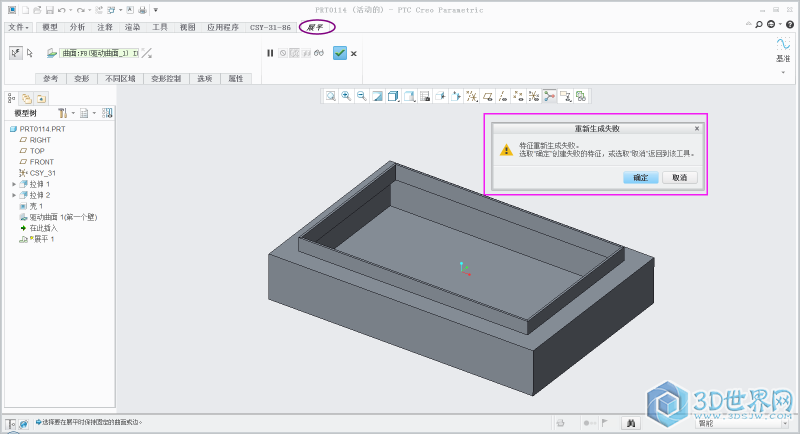Switch to the 工具 ribbon tab
Image resolution: width=800 pixels, height=434 pixels.
click(x=160, y=27)
